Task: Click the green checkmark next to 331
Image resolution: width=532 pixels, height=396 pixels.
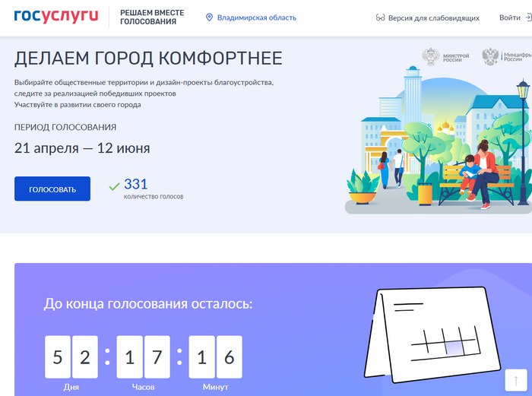Action: click(x=114, y=186)
